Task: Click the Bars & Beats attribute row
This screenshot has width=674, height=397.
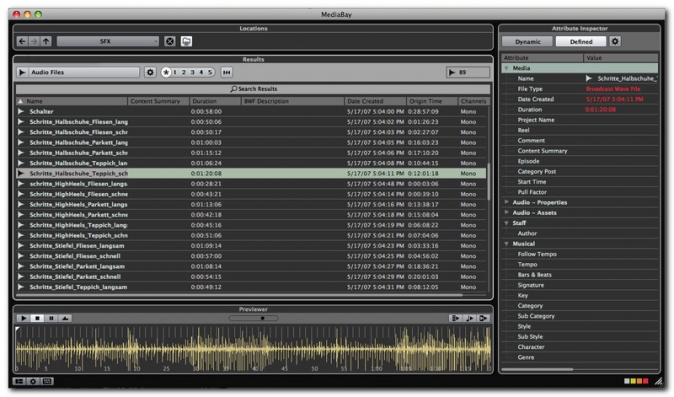Action: [580, 275]
